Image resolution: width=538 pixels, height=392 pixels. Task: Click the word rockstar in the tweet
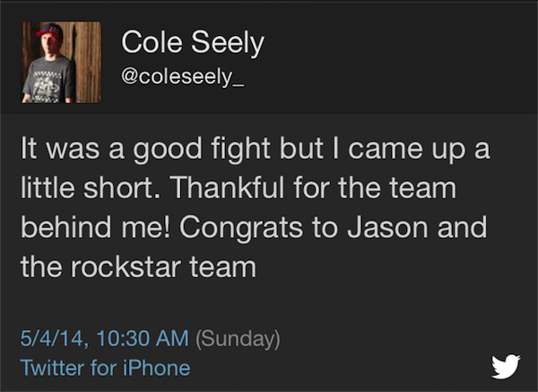click(x=137, y=265)
